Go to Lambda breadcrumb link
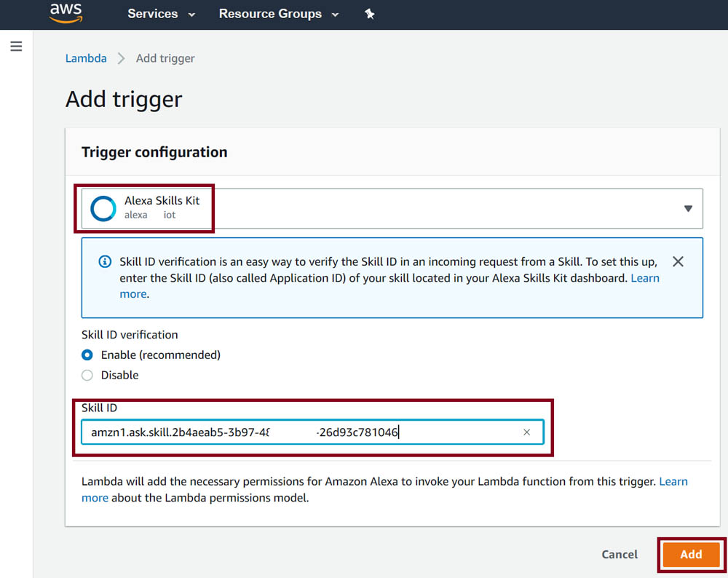 [x=86, y=58]
